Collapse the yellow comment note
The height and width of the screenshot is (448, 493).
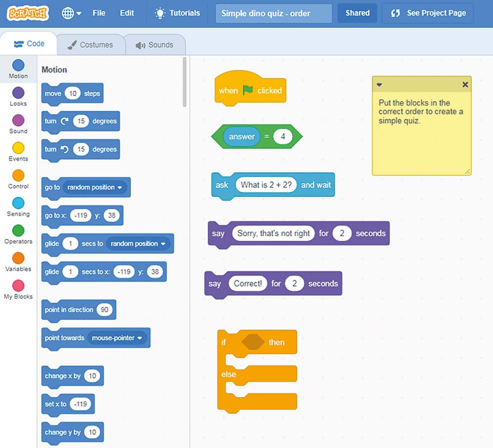(379, 85)
